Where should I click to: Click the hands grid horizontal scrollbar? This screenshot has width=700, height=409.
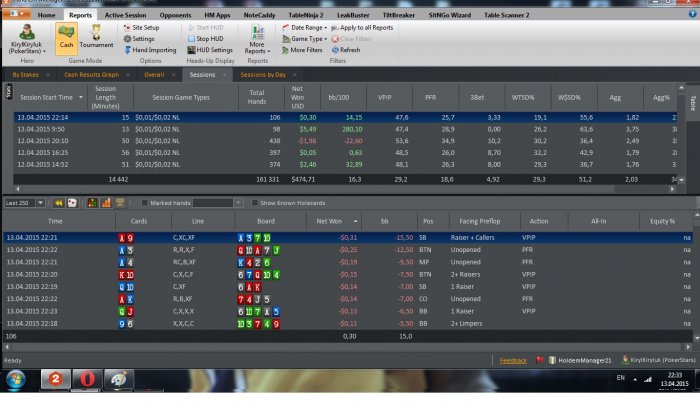[x=347, y=346]
